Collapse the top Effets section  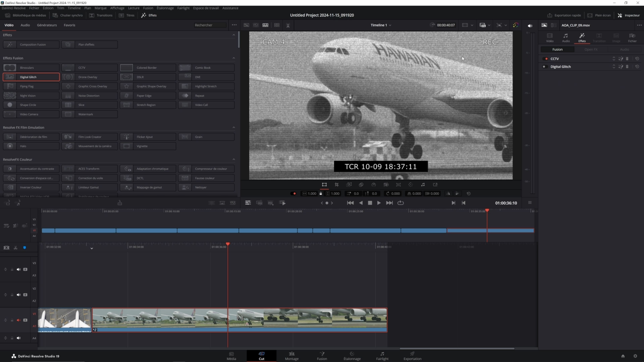tap(234, 35)
